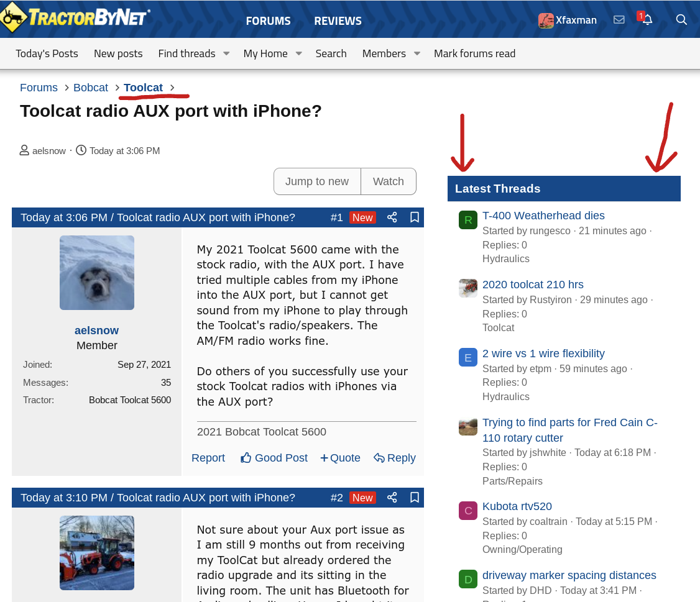Image resolution: width=700 pixels, height=602 pixels.
Task: Click Reply on post #1
Action: tap(395, 458)
